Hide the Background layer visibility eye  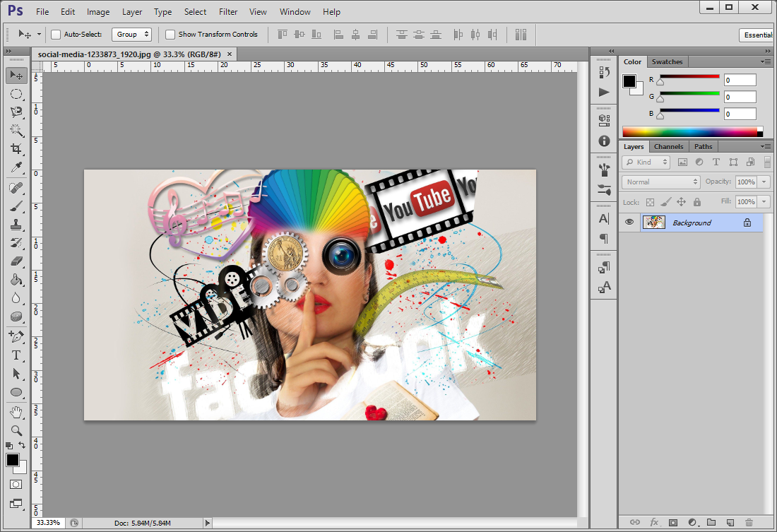[x=629, y=222]
